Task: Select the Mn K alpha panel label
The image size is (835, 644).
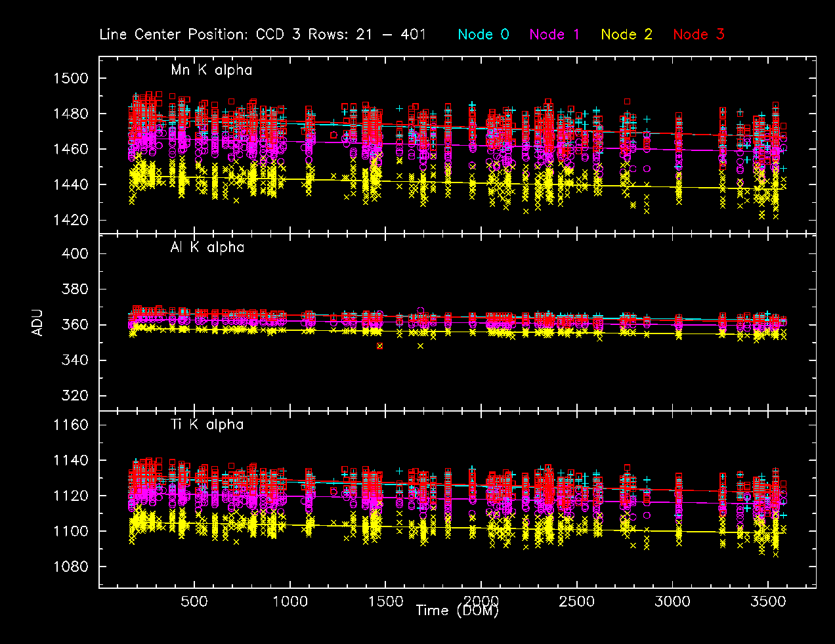Action: coord(211,70)
